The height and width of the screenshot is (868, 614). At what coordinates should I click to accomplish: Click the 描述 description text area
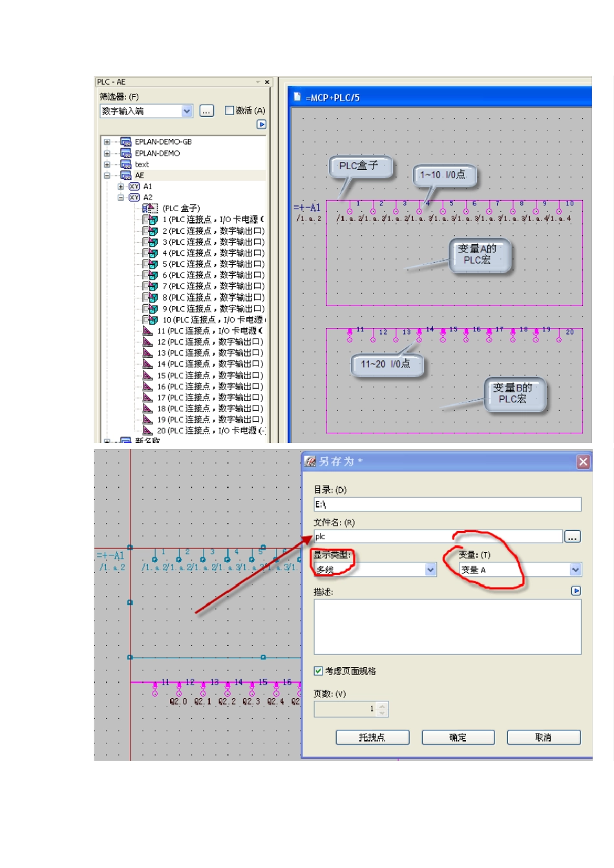[447, 627]
